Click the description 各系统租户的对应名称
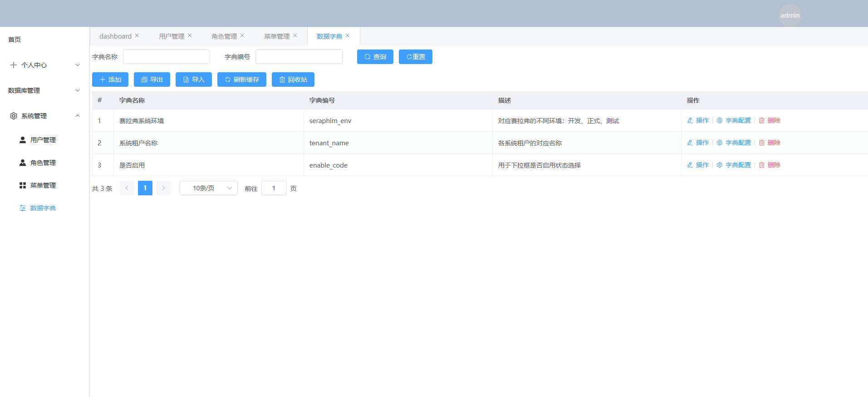Viewport: 868px width, 397px height. [530, 143]
